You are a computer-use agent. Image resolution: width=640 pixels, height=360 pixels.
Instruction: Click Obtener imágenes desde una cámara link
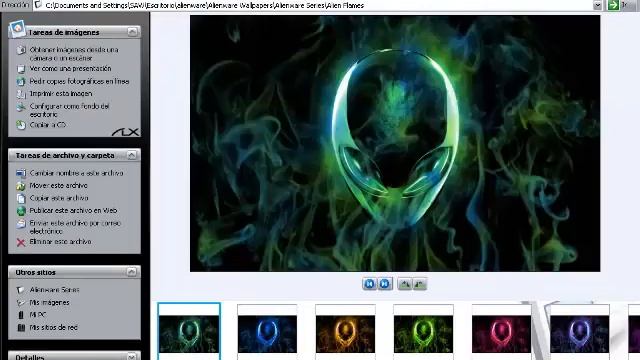(74, 54)
